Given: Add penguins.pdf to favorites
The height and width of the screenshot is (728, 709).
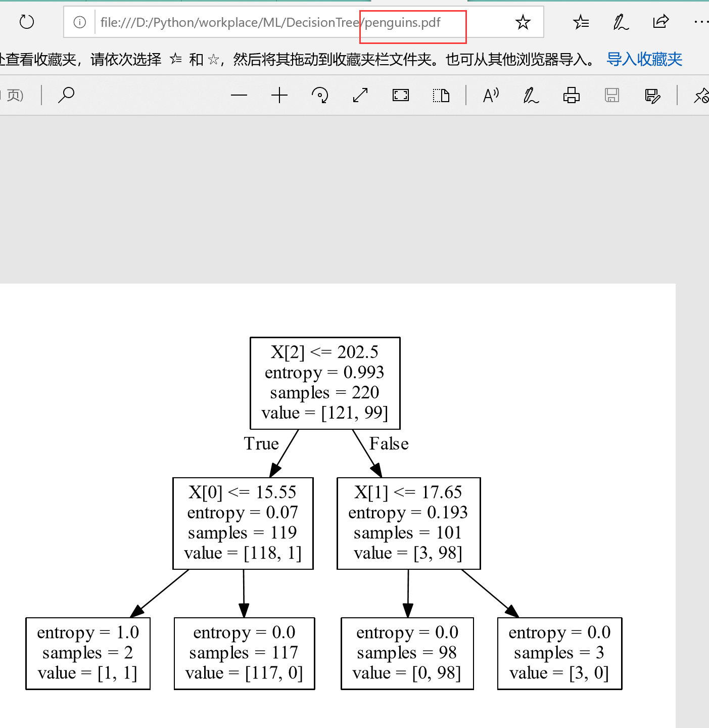Looking at the screenshot, I should tap(523, 22).
